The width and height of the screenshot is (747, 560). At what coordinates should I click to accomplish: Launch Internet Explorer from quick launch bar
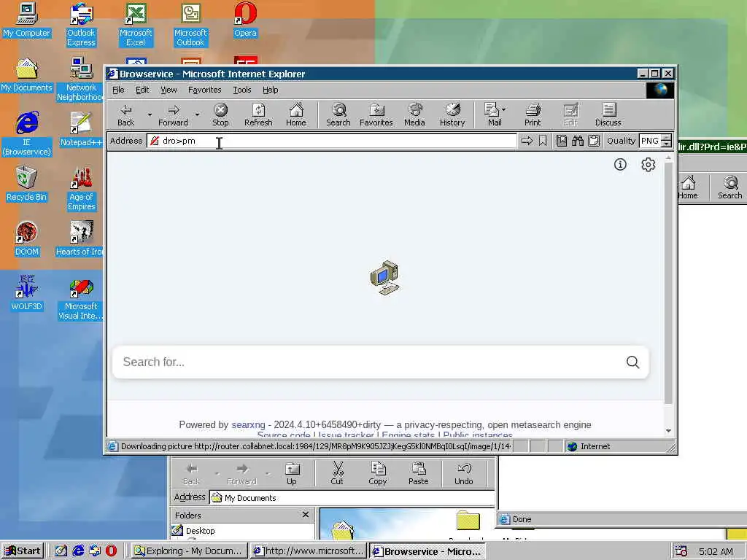(x=78, y=551)
